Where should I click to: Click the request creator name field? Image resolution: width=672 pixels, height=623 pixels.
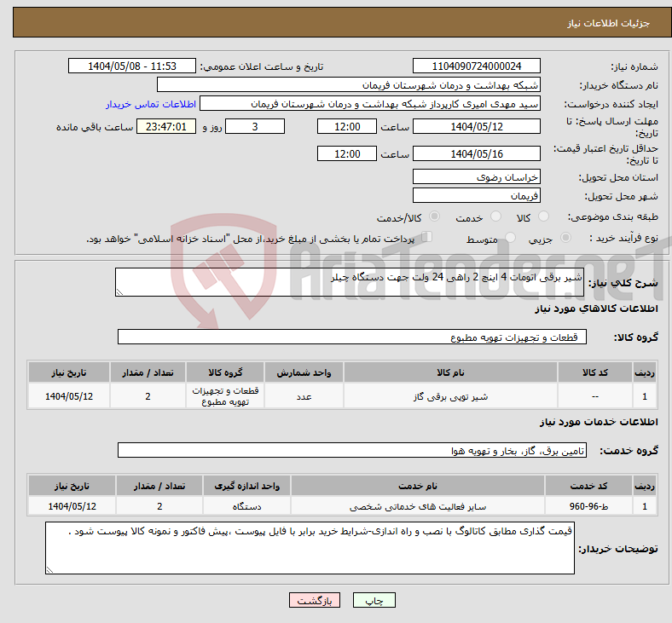coord(370,104)
